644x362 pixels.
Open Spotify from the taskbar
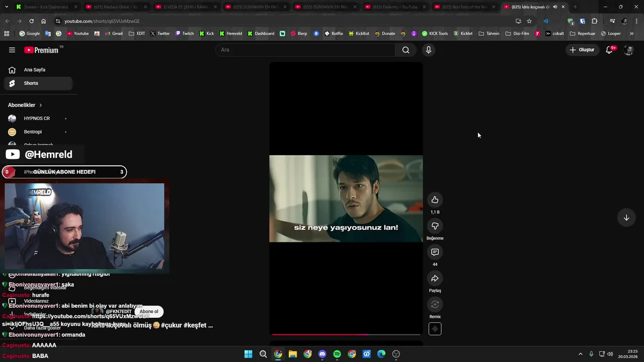click(x=337, y=354)
